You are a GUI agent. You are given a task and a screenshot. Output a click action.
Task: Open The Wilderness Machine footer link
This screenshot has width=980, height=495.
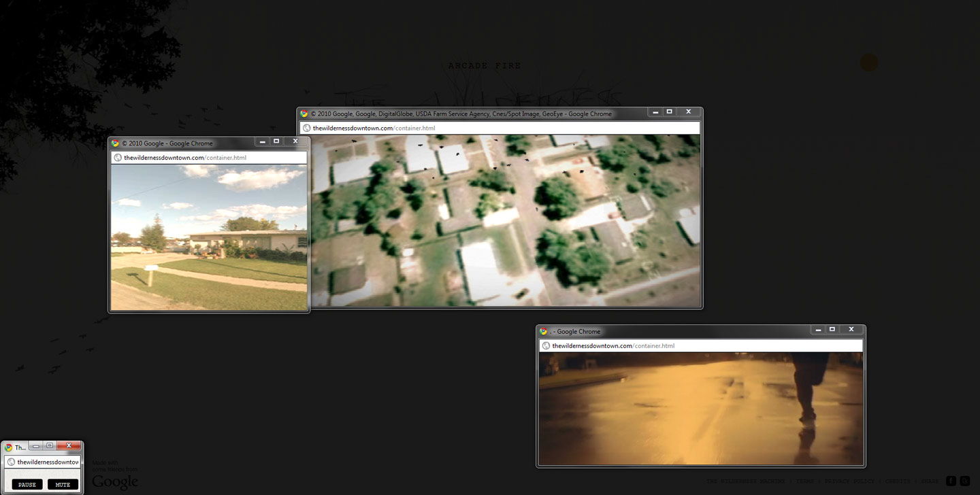pos(746,481)
